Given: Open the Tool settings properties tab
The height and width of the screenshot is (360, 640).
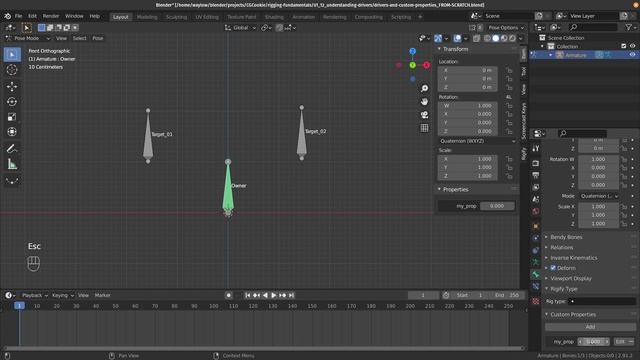Looking at the screenshot, I should 536,149.
